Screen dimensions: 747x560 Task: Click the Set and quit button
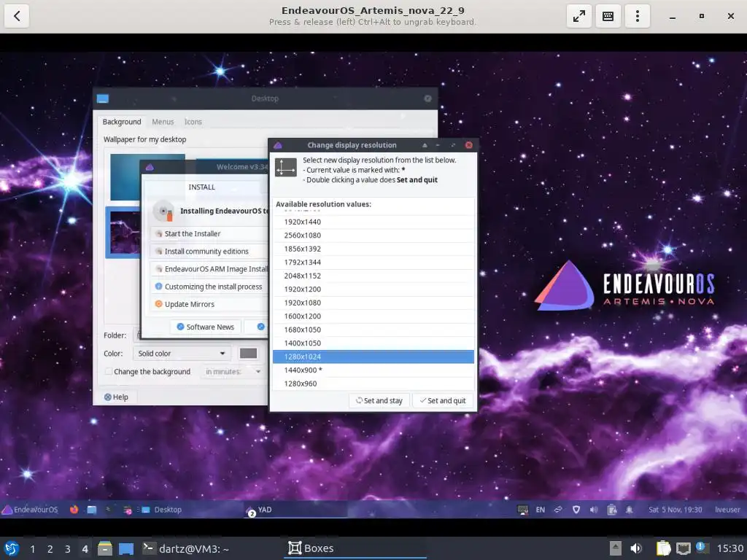tap(443, 401)
